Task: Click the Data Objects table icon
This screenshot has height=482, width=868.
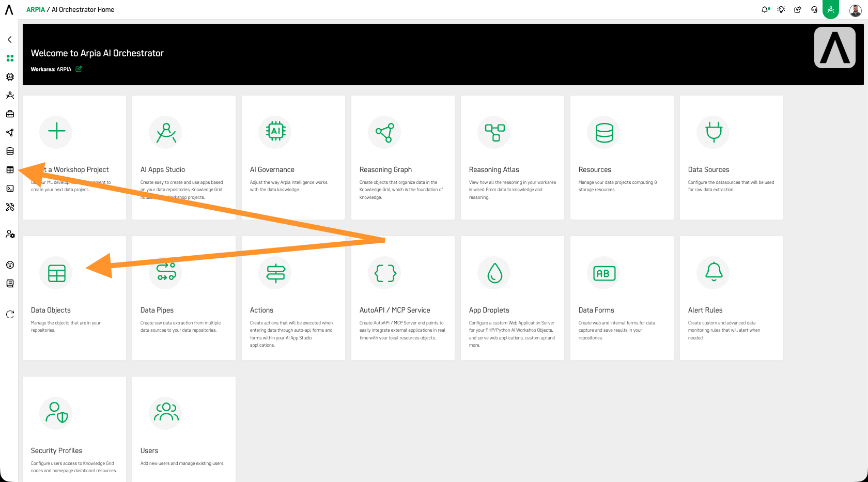Action: click(x=56, y=272)
